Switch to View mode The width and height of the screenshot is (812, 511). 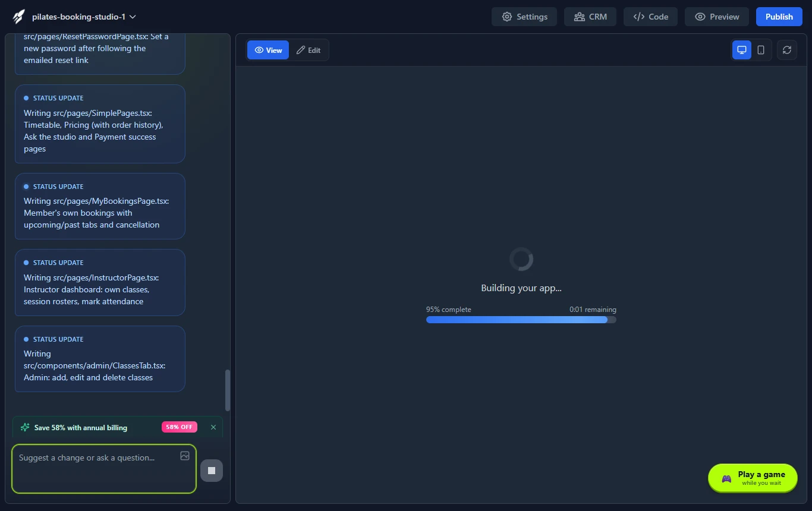(x=268, y=50)
